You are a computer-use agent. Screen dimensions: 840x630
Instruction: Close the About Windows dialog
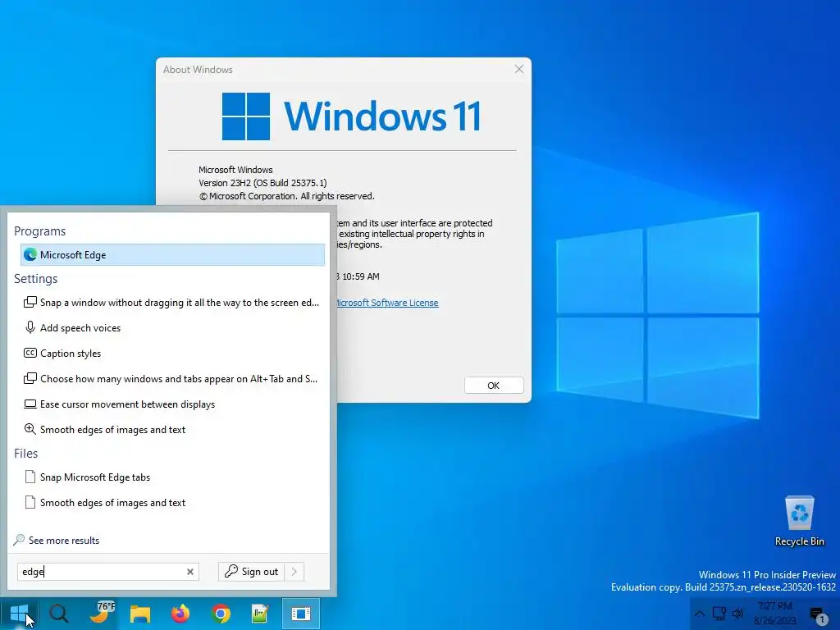pos(519,69)
